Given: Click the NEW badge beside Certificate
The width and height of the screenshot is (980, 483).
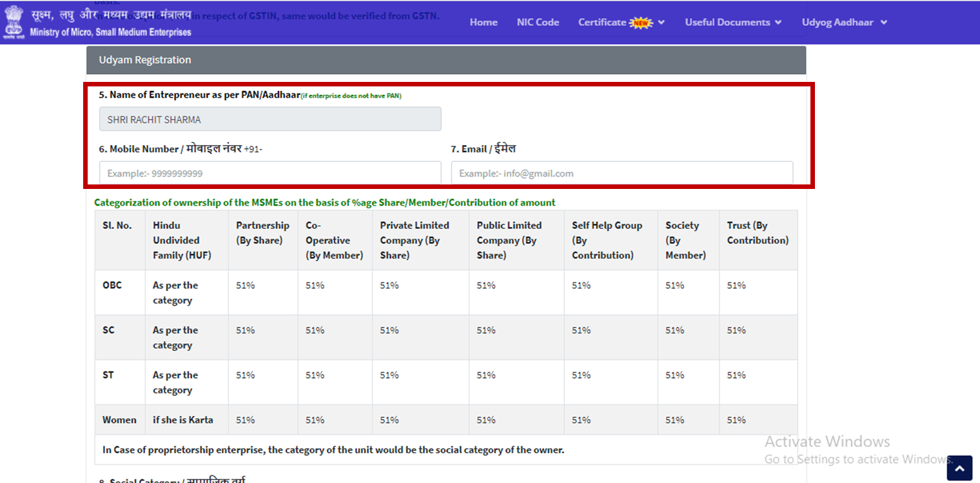Looking at the screenshot, I should click(640, 23).
